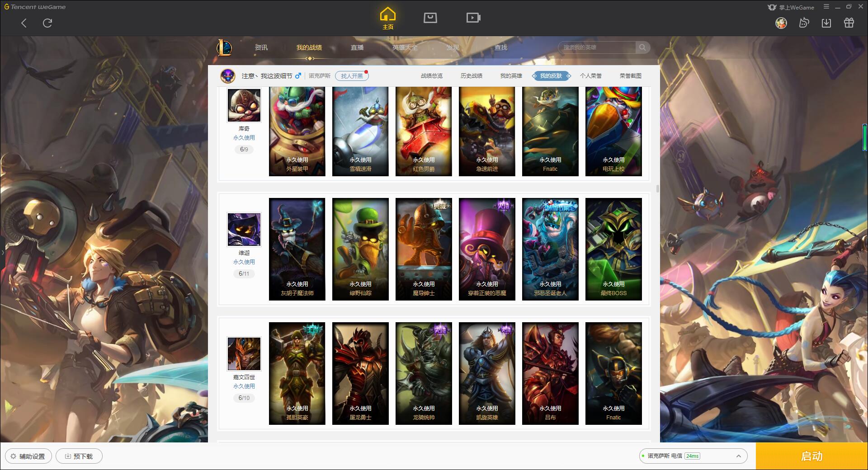The height and width of the screenshot is (470, 868).
Task: Click the male gender symbol icon
Action: 298,76
